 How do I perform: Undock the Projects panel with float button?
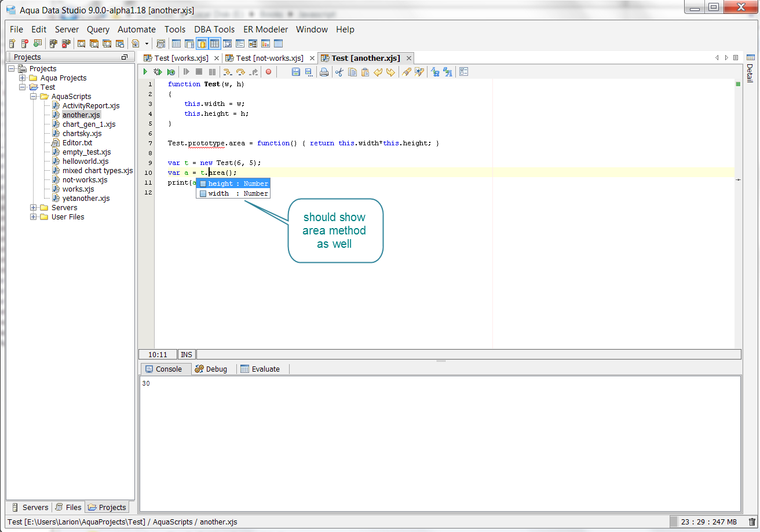124,57
